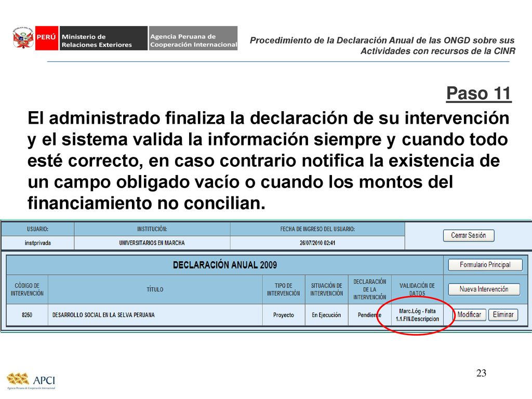The height and width of the screenshot is (399, 532).
Task: Click the Proyecto type cell
Action: 284,315
